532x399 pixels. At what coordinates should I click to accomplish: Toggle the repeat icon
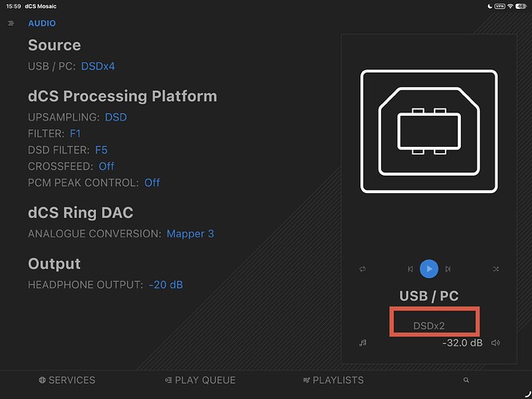coord(363,269)
